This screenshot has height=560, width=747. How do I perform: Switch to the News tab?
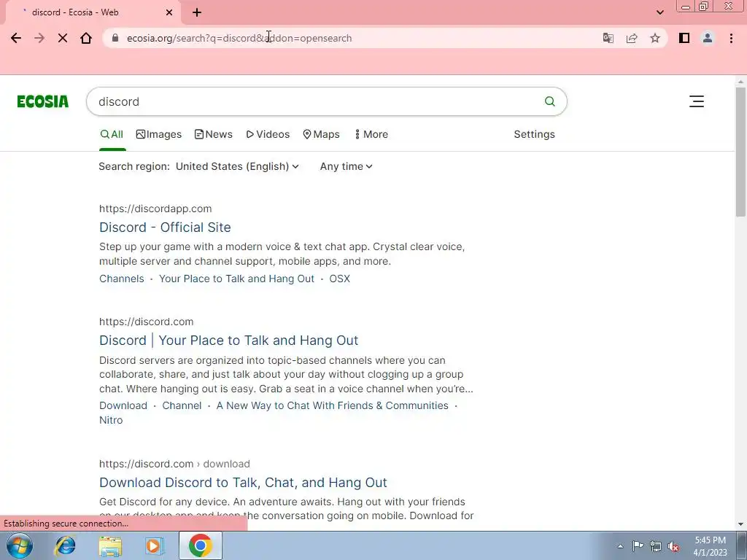[214, 134]
